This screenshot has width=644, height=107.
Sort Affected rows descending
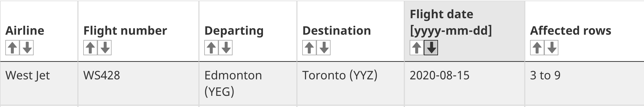pyautogui.click(x=551, y=48)
